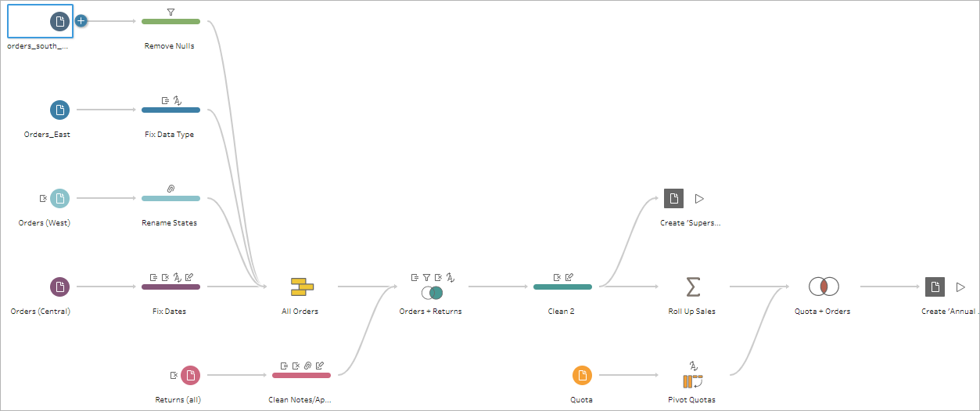Select the orders_south input node
The width and height of the screenshot is (980, 411).
(59, 21)
